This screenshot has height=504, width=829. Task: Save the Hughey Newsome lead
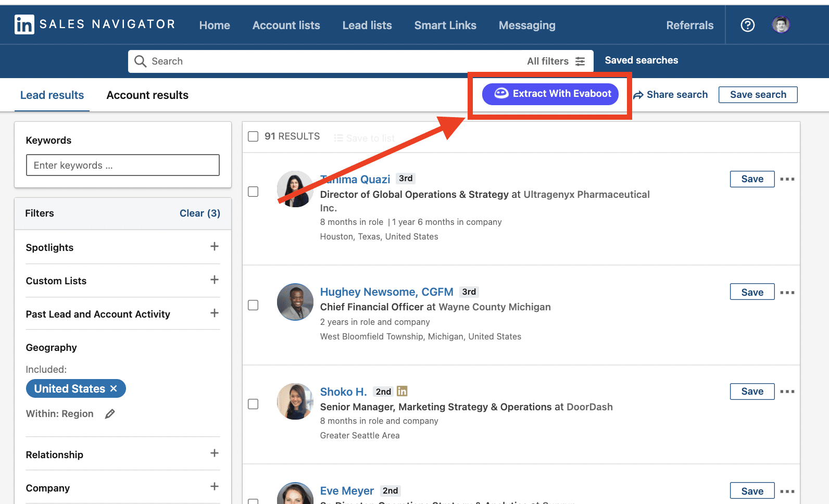752,292
